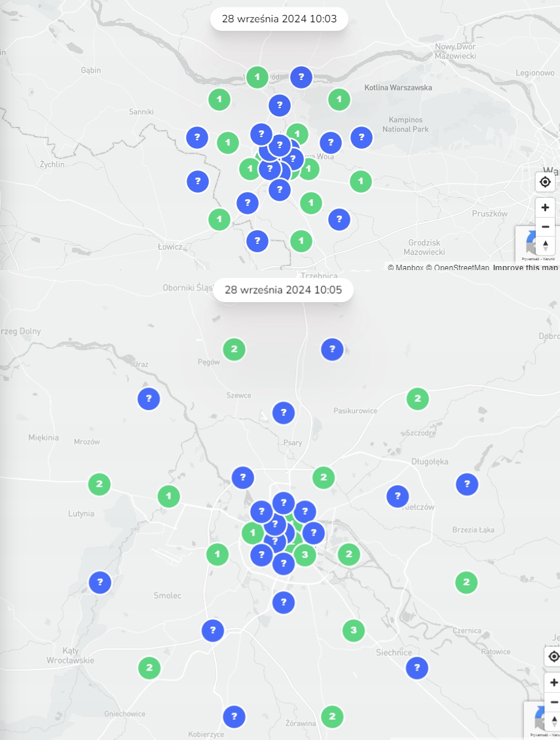Open the OpenStreetMap attribution link
Screen dimensions: 560x740
[458, 267]
